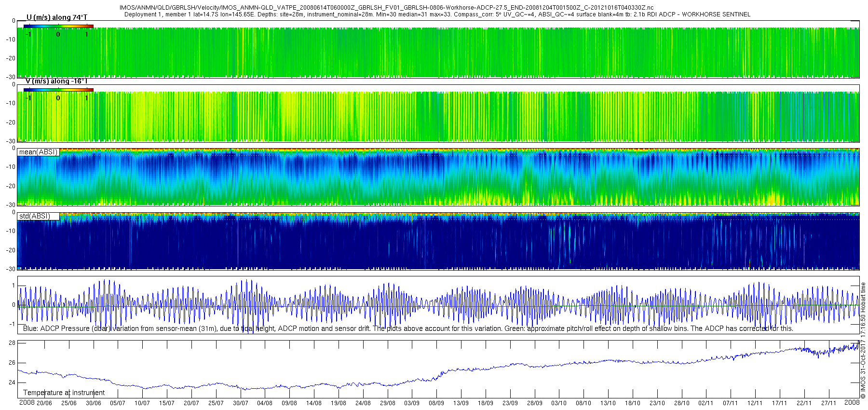868x410 pixels.
Task: Click the 'Temperature at instrument' label
Action: [x=64, y=393]
